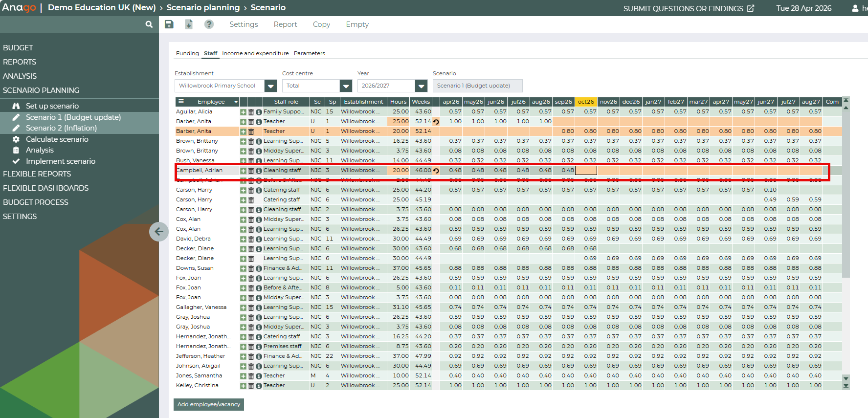Switch to the Funding tab
The image size is (868, 418).
[187, 53]
